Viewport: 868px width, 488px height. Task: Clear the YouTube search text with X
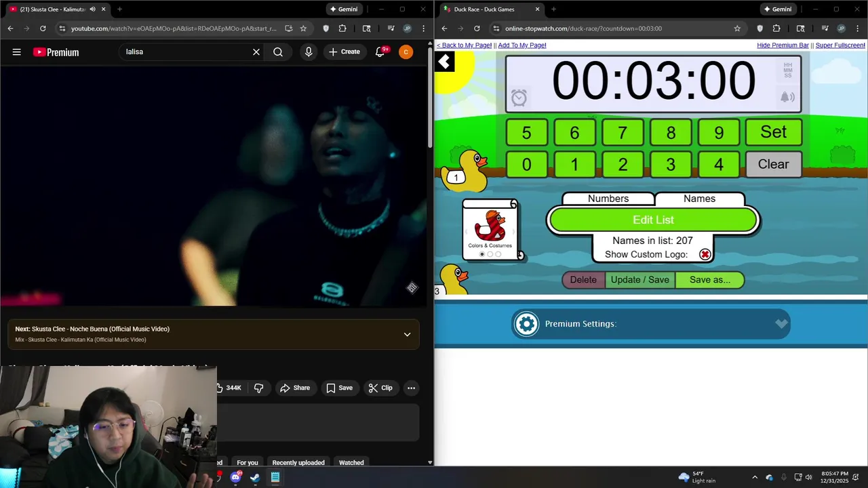coord(256,52)
